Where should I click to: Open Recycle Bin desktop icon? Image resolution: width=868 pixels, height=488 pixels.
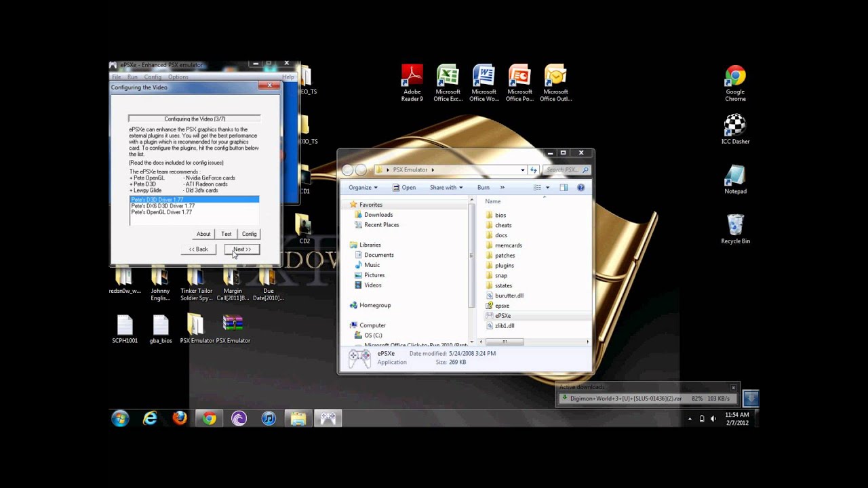coord(735,228)
